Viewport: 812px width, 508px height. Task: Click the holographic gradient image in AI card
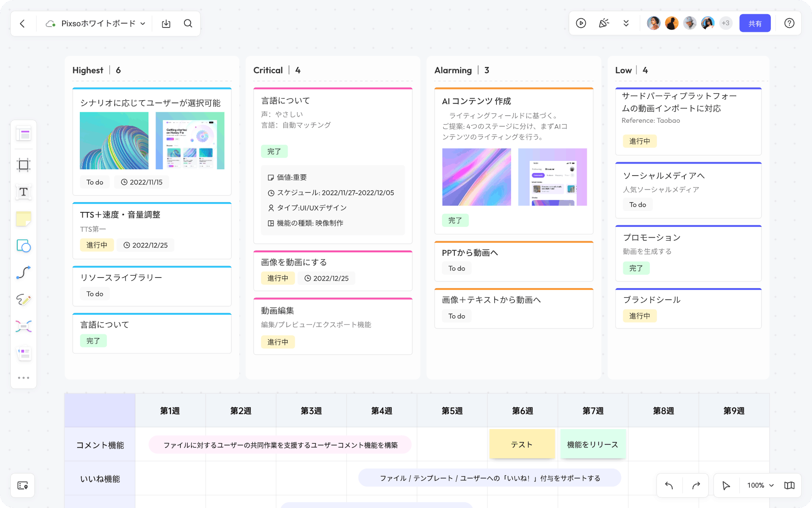476,177
